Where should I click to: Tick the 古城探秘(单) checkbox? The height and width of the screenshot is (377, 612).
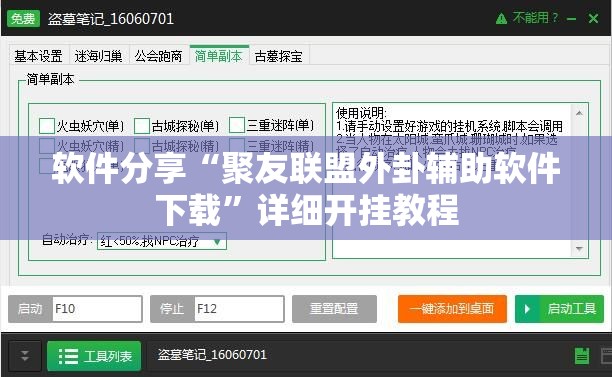point(142,126)
